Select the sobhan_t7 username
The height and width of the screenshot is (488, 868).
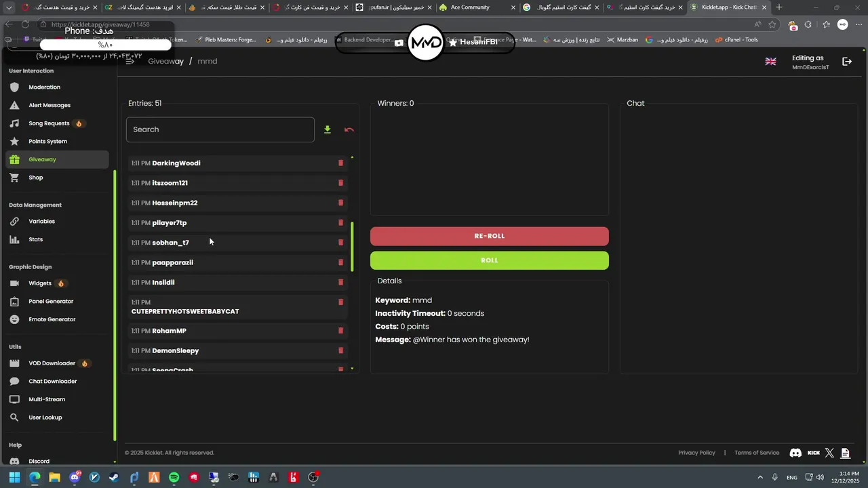pos(171,243)
